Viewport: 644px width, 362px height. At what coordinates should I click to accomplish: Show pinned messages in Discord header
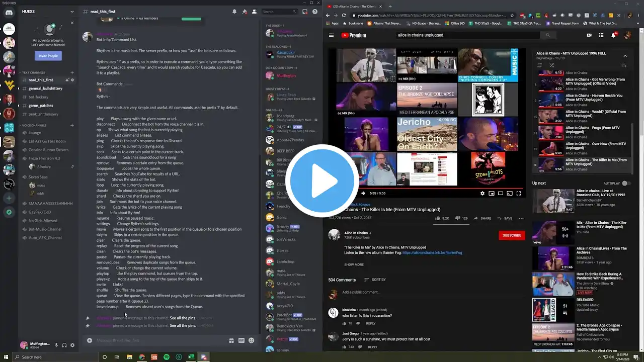point(244,12)
